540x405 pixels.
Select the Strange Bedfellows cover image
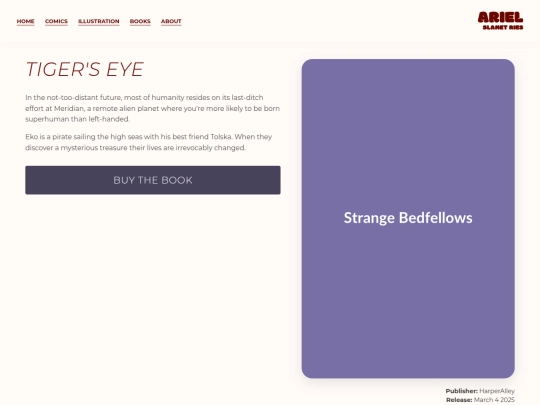click(x=408, y=219)
